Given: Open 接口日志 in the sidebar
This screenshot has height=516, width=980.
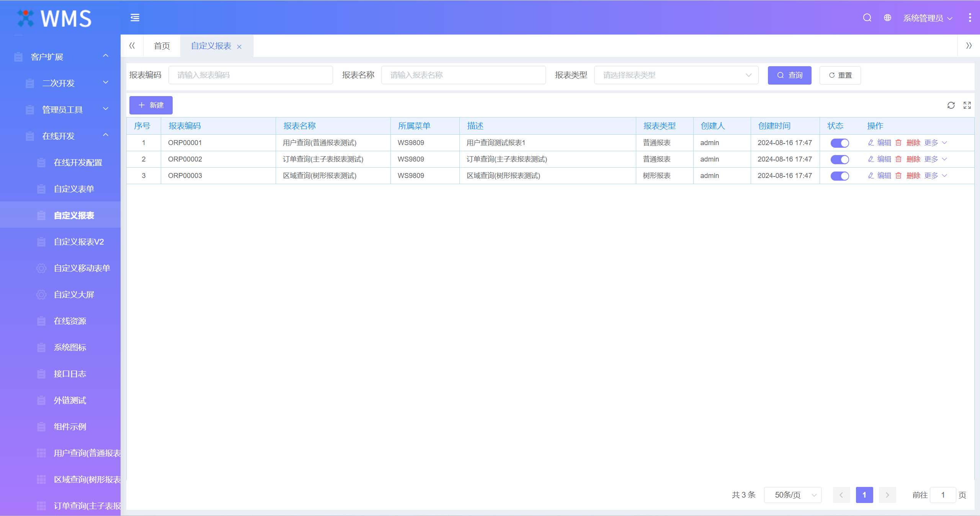Looking at the screenshot, I should [x=60, y=374].
